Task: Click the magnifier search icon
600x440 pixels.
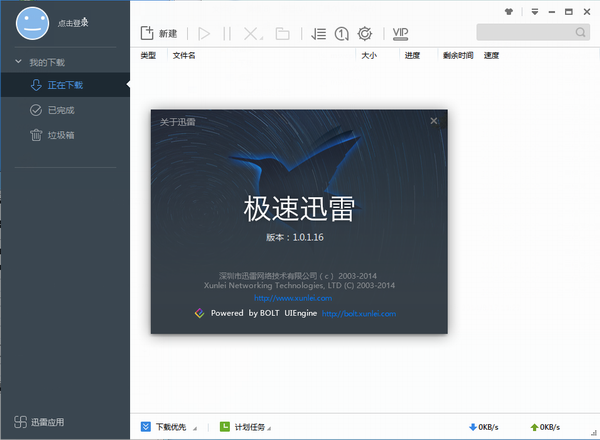Action: pyautogui.click(x=580, y=32)
